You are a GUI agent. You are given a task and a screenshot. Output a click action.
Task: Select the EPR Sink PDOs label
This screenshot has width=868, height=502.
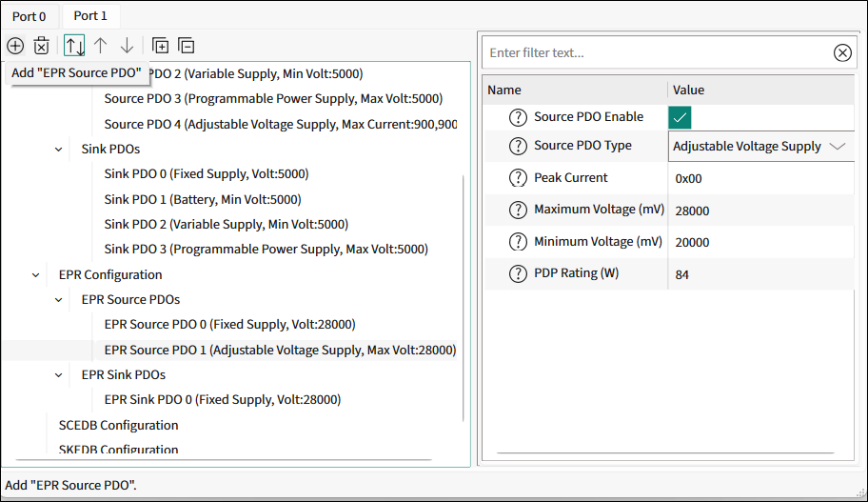tap(124, 375)
